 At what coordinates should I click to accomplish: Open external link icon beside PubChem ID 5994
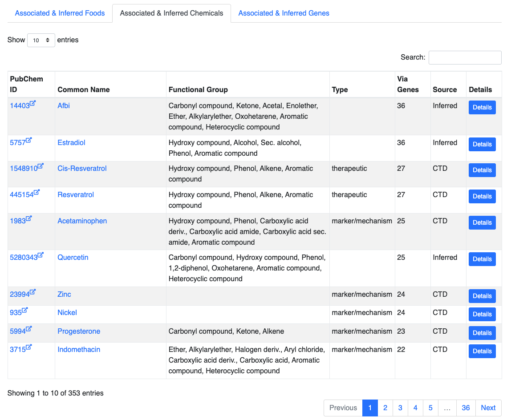(x=28, y=329)
